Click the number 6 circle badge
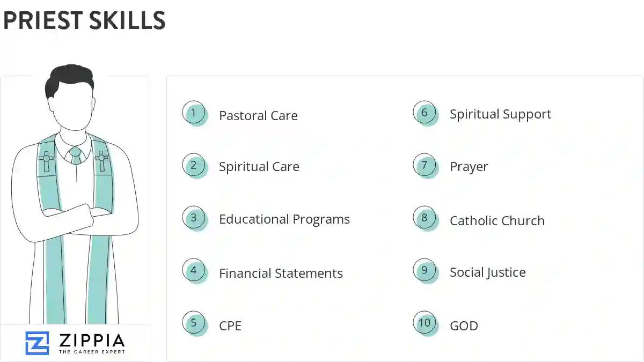 (x=425, y=113)
